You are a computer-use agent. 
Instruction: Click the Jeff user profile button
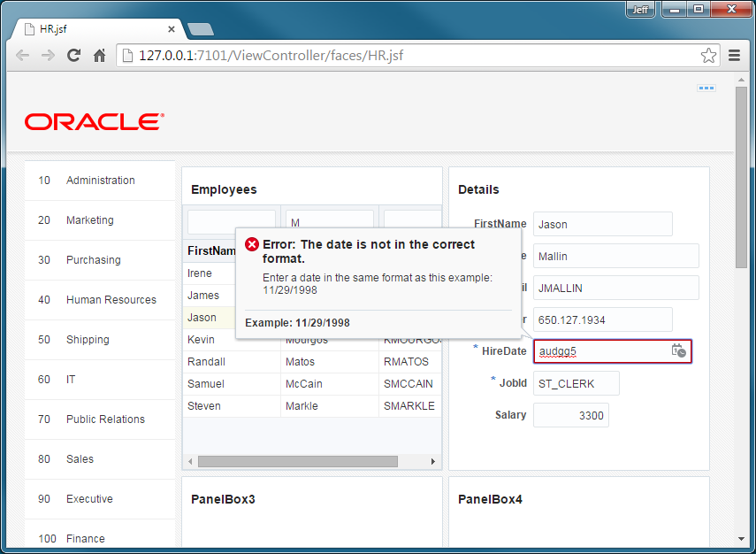(x=640, y=9)
